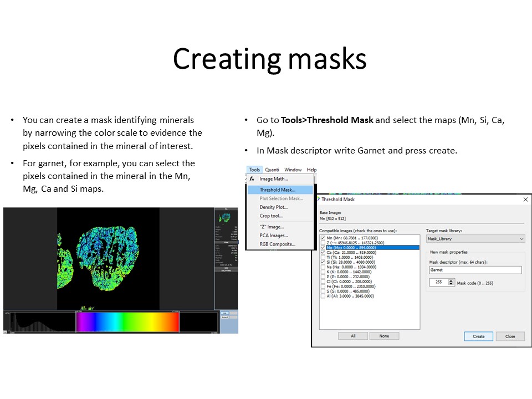
Task: Select RGB Composite... in the menu
Action: [277, 244]
